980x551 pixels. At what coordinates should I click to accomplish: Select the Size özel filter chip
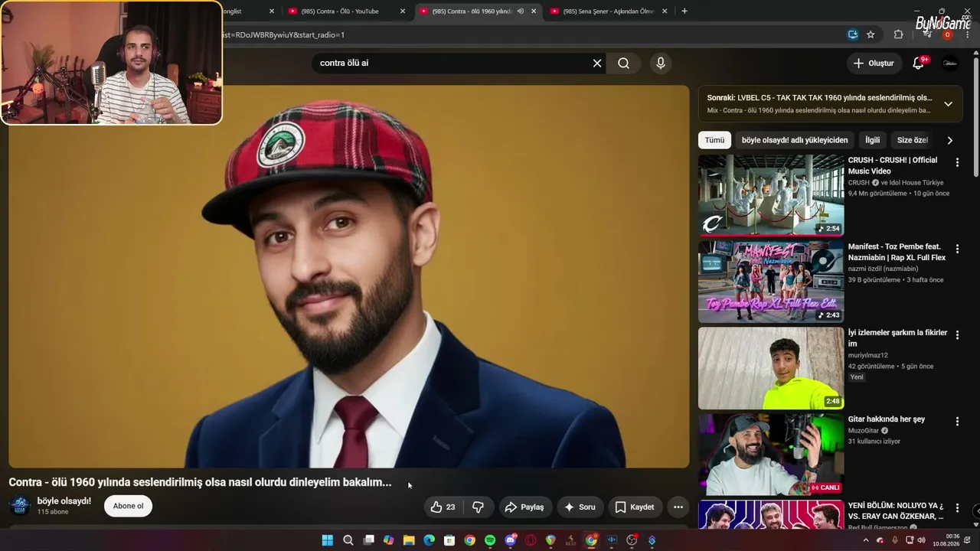(x=912, y=140)
